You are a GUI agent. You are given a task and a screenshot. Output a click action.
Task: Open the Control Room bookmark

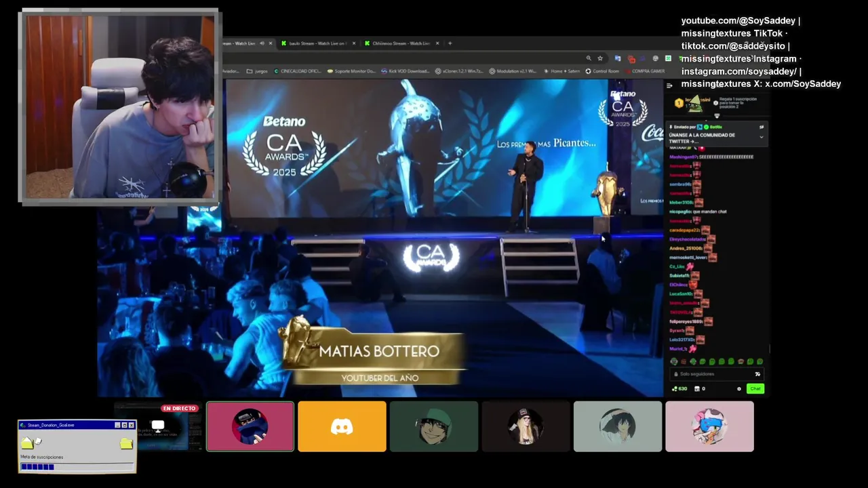click(x=602, y=71)
